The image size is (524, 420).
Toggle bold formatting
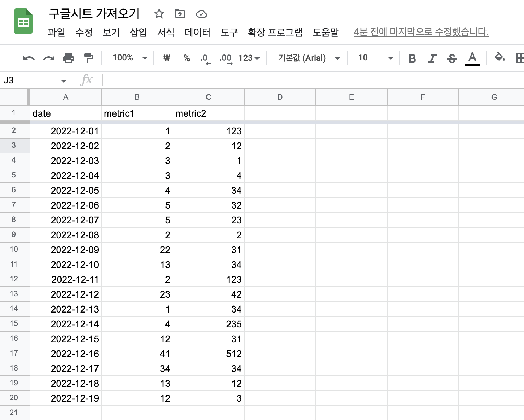[412, 58]
